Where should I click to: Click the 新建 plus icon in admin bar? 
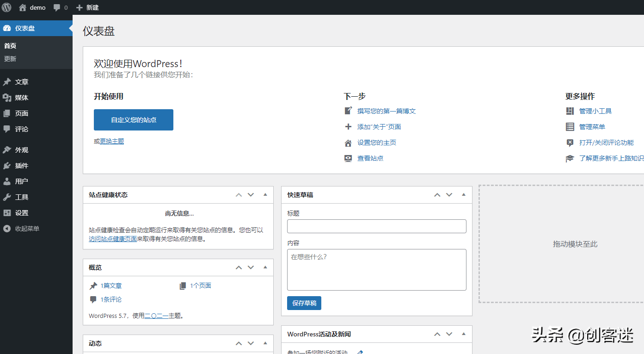[79, 7]
